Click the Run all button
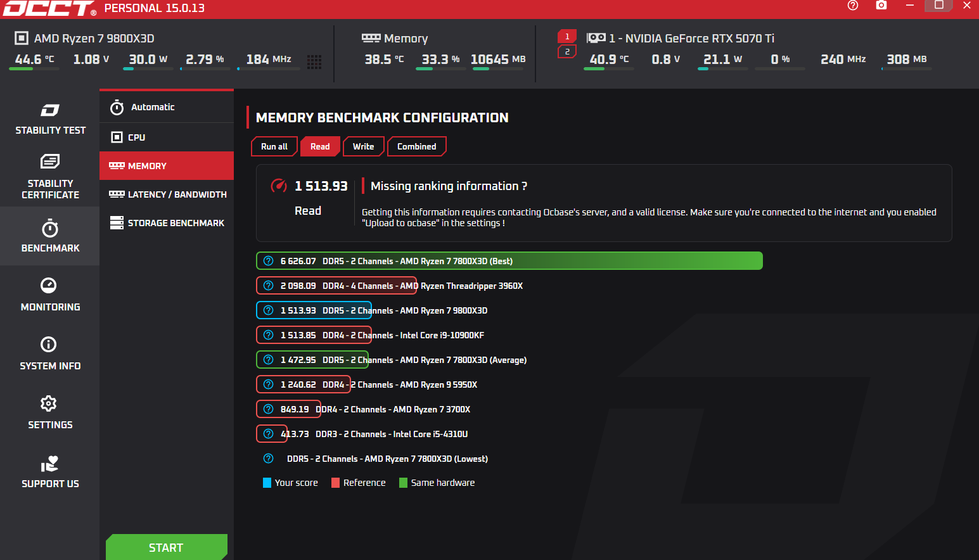Image resolution: width=979 pixels, height=560 pixels. click(x=274, y=146)
